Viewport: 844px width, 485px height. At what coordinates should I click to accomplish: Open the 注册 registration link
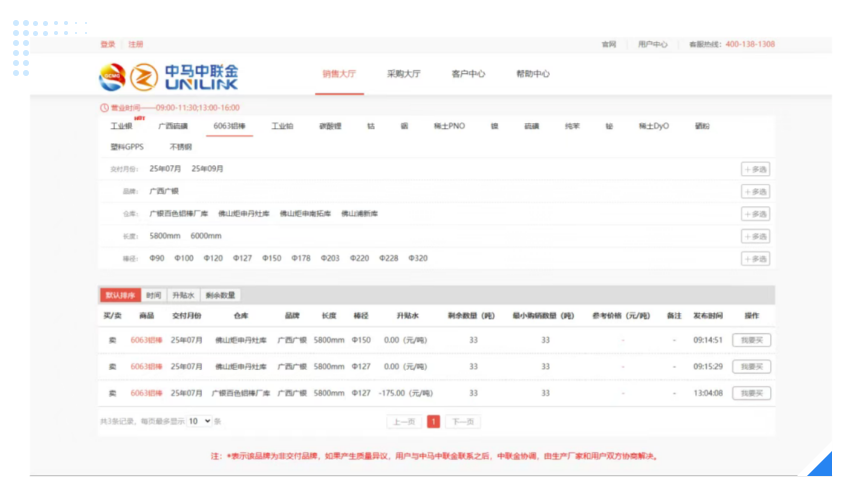[136, 44]
